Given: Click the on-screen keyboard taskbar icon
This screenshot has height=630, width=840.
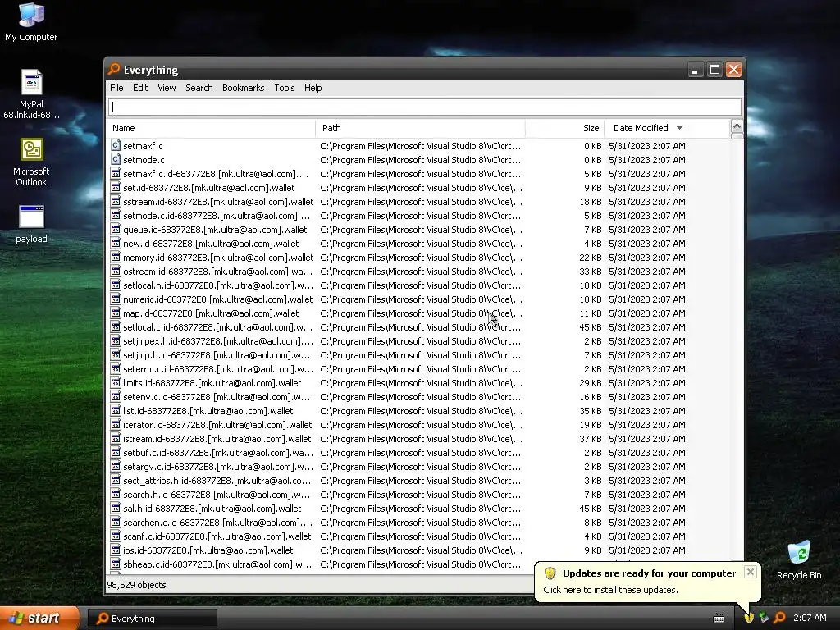Looking at the screenshot, I should pyautogui.click(x=719, y=619).
